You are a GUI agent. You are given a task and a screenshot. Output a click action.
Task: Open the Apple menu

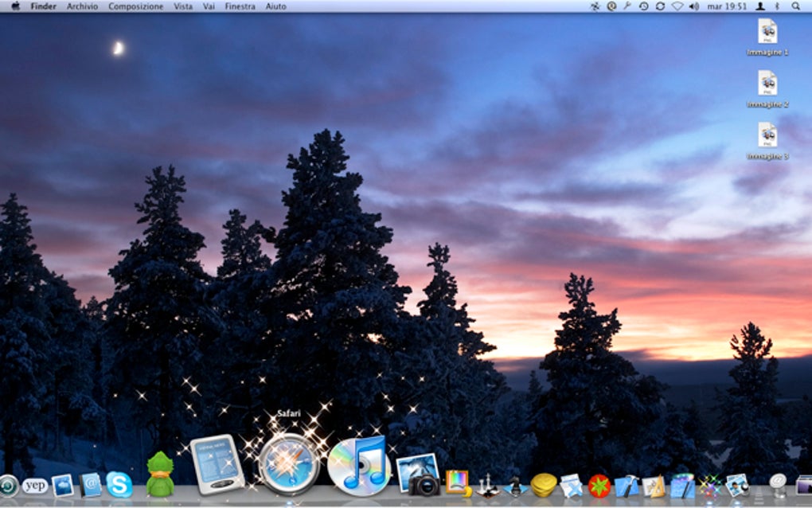(16, 6)
